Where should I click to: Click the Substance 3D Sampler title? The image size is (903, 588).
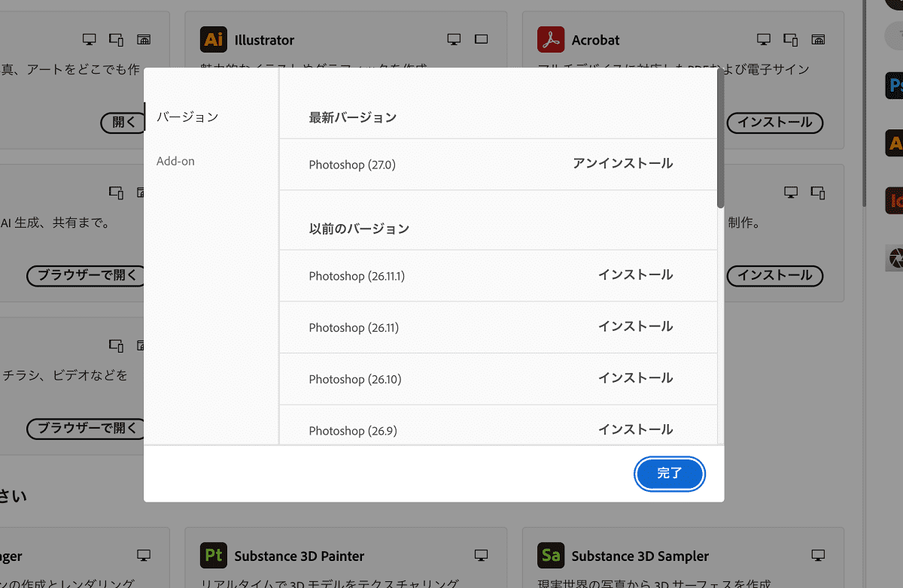640,556
